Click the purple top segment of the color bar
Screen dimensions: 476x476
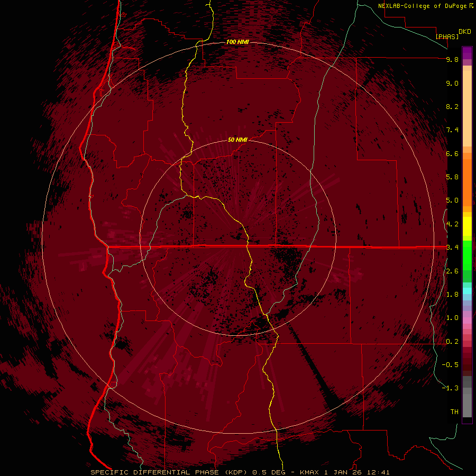(x=467, y=53)
